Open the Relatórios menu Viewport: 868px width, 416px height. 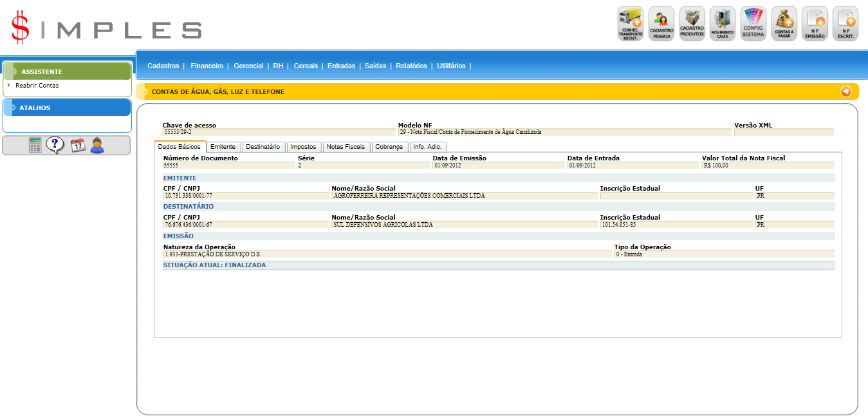coord(411,66)
